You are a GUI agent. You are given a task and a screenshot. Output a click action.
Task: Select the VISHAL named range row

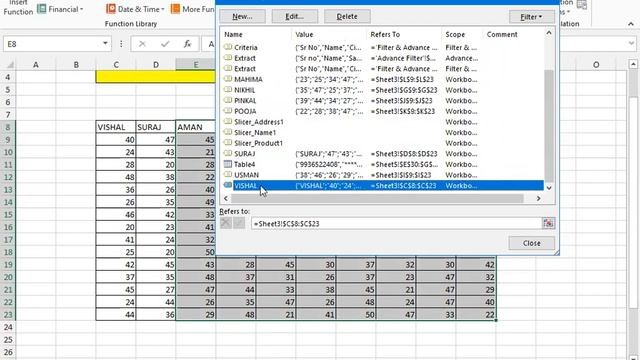tap(383, 185)
